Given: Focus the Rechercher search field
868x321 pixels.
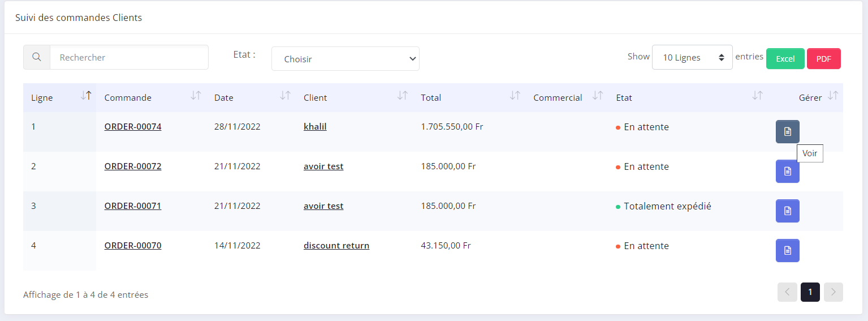Looking at the screenshot, I should pyautogui.click(x=129, y=57).
